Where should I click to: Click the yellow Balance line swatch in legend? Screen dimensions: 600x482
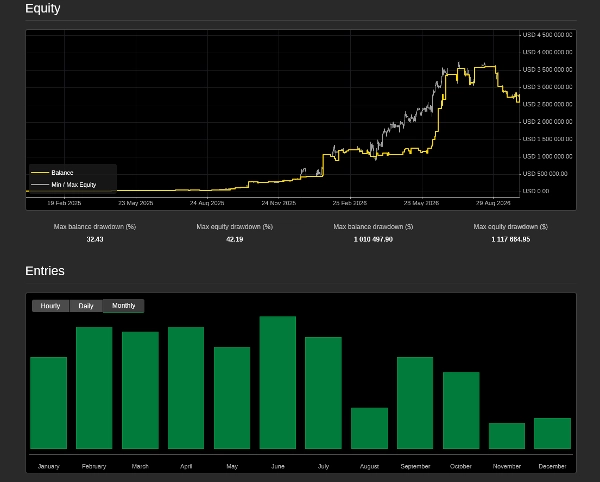40,173
